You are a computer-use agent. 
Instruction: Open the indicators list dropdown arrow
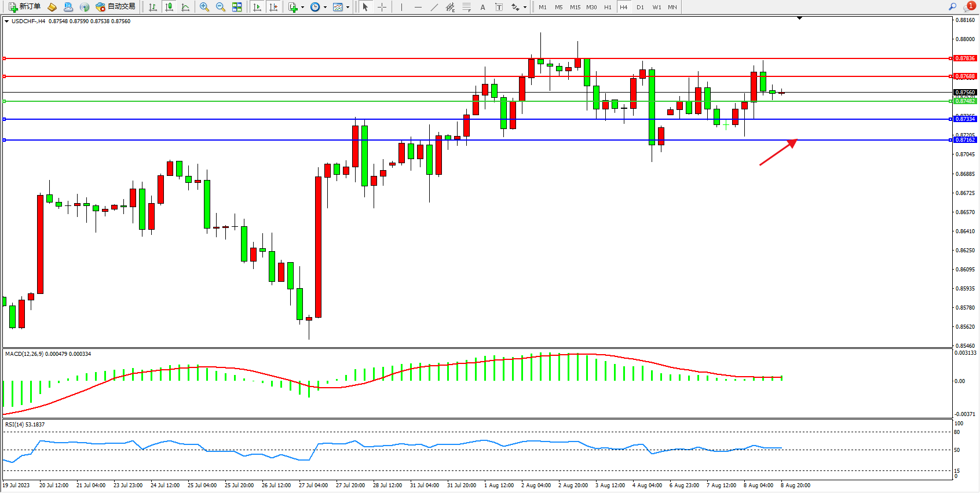(302, 8)
